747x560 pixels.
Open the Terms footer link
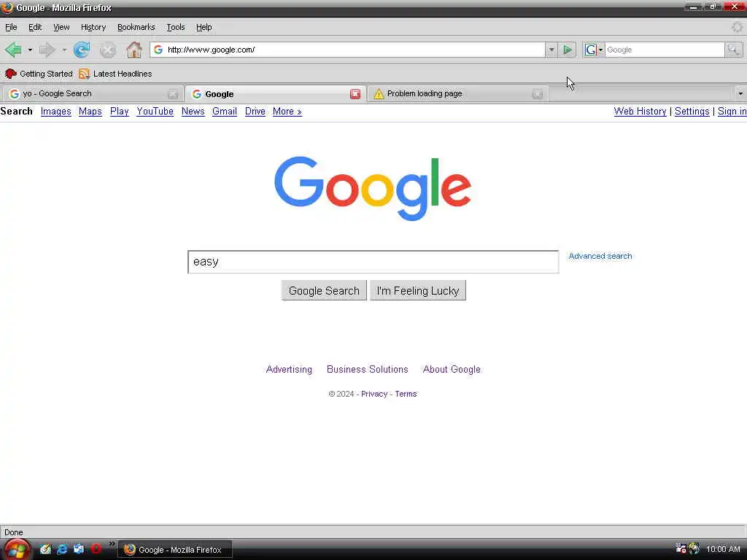(x=406, y=394)
